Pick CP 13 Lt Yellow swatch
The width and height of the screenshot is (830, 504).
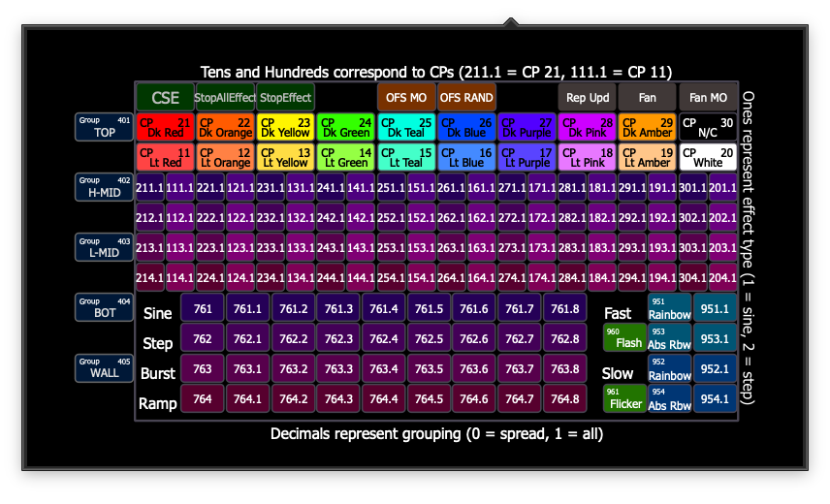(285, 158)
